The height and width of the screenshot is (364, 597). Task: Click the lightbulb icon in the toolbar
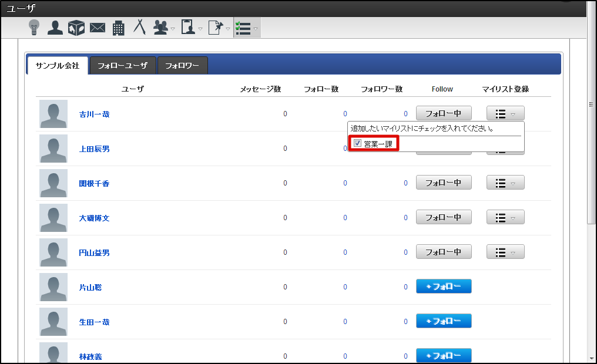(34, 27)
